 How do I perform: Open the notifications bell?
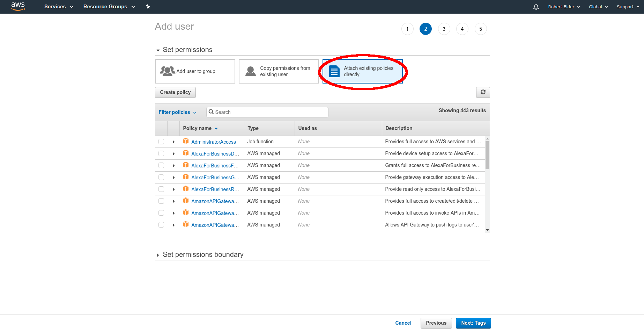(x=536, y=7)
